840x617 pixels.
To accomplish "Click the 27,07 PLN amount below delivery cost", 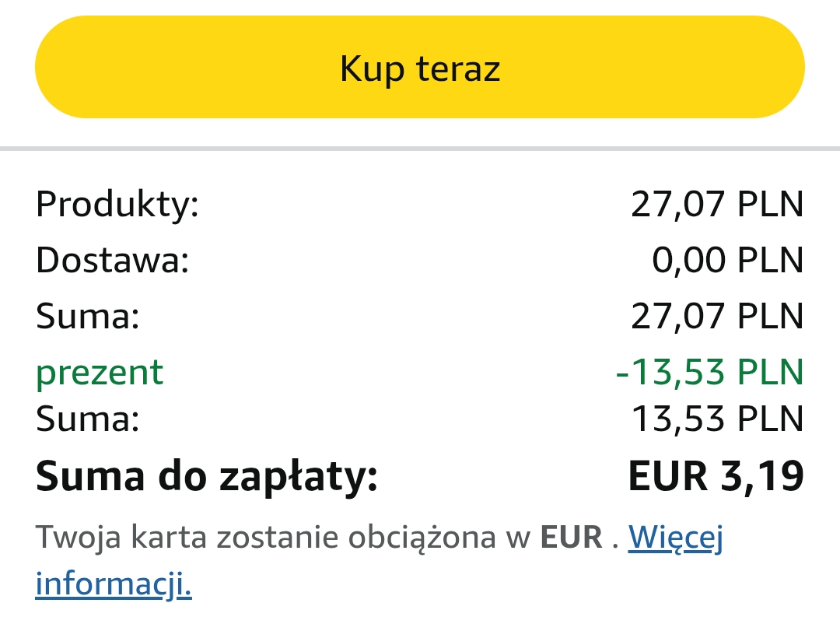I will (716, 316).
